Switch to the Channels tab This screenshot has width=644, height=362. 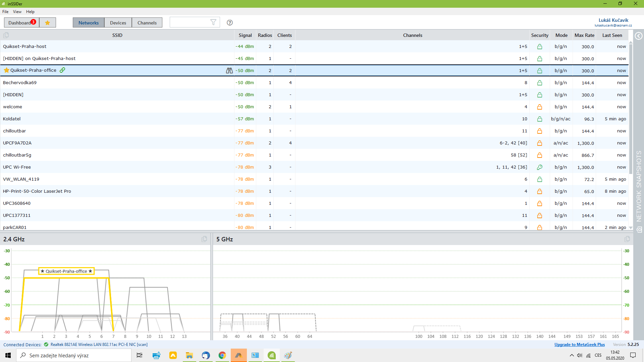pyautogui.click(x=147, y=23)
